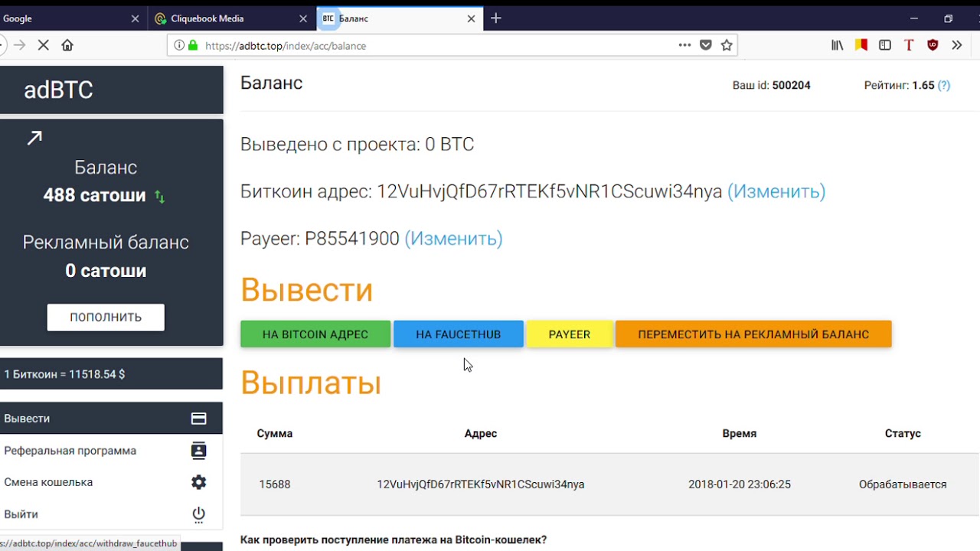The image size is (980, 551).
Task: Click Как проверить поступление платежа heading
Action: pos(394,540)
